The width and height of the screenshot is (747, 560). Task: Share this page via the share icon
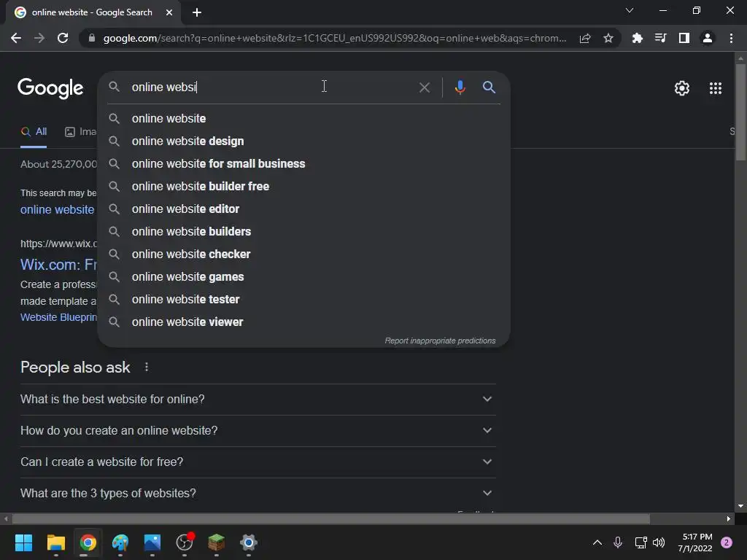click(585, 38)
